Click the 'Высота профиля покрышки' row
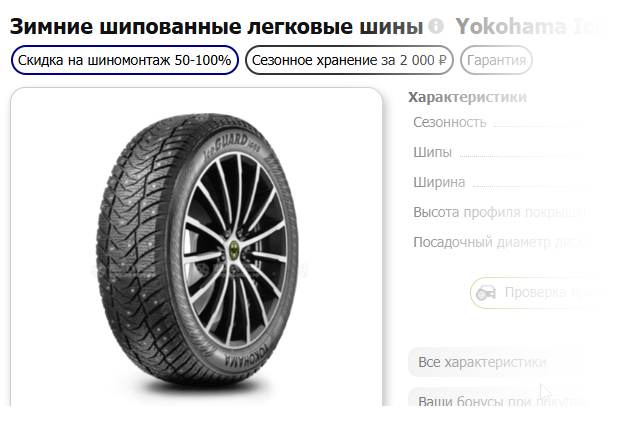Viewport: 629px width, 426px height. [x=497, y=212]
